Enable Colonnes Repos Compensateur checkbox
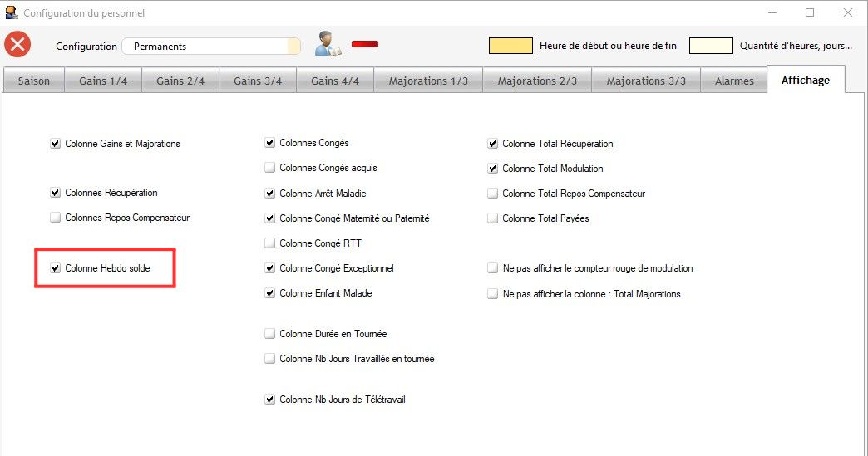 coord(56,218)
